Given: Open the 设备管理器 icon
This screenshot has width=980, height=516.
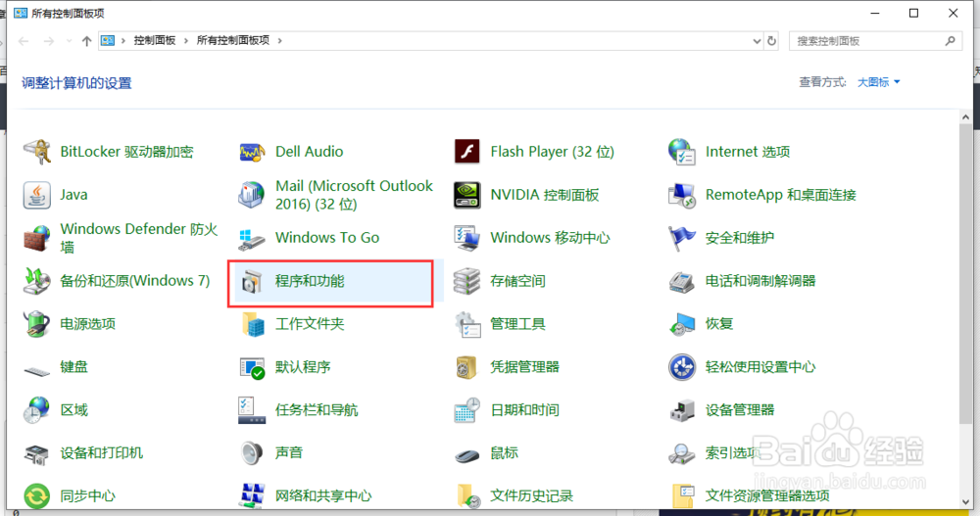Looking at the screenshot, I should (682, 410).
